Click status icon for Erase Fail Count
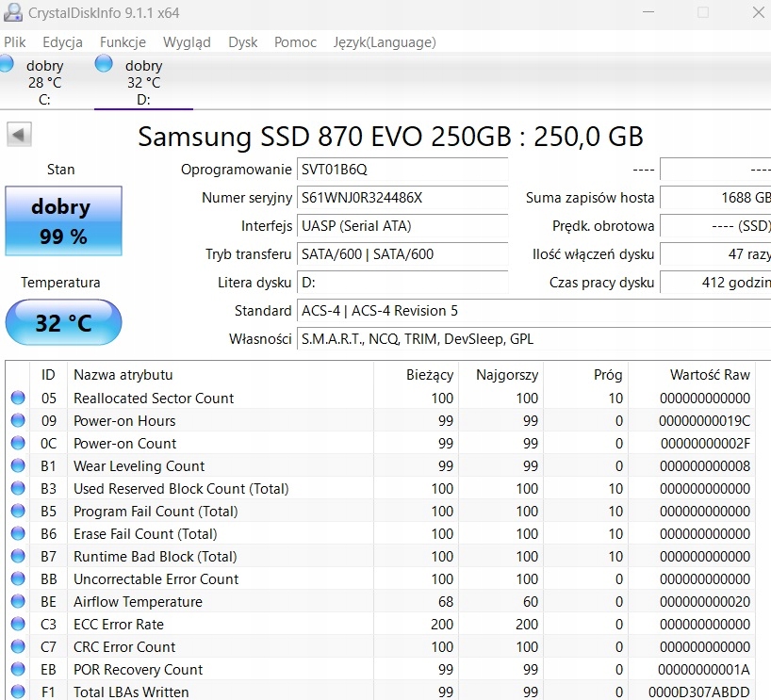The width and height of the screenshot is (771, 700). (18, 533)
